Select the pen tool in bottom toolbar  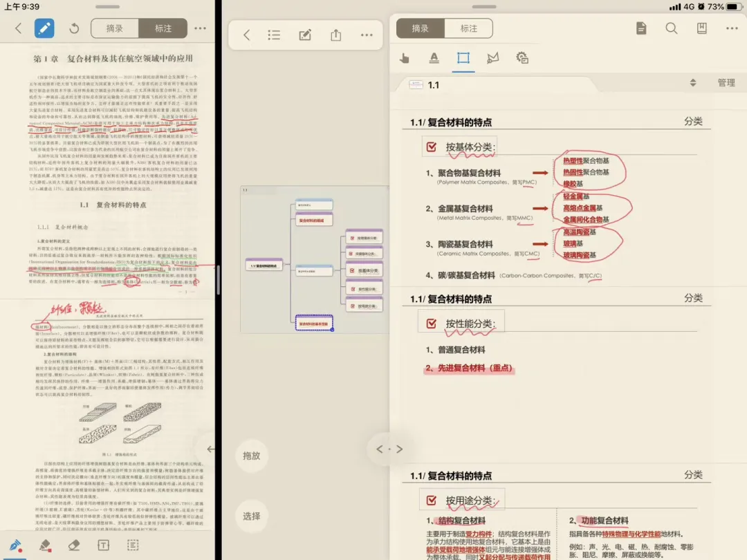[14, 544]
